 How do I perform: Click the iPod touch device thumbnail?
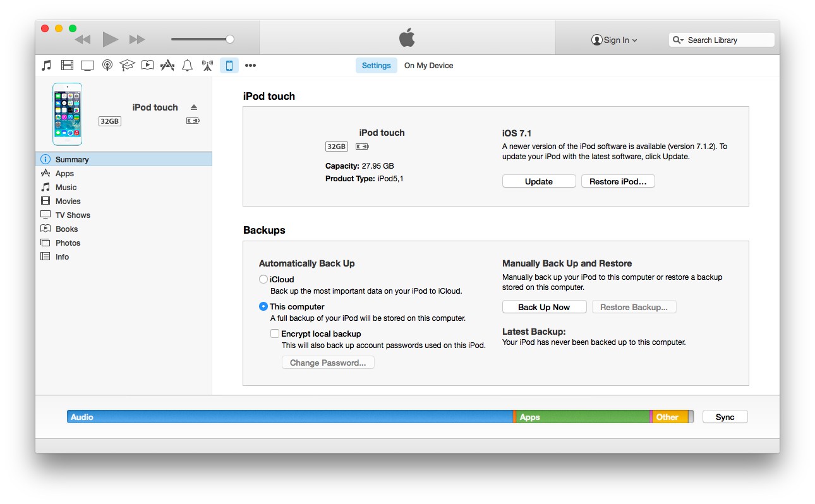click(67, 114)
